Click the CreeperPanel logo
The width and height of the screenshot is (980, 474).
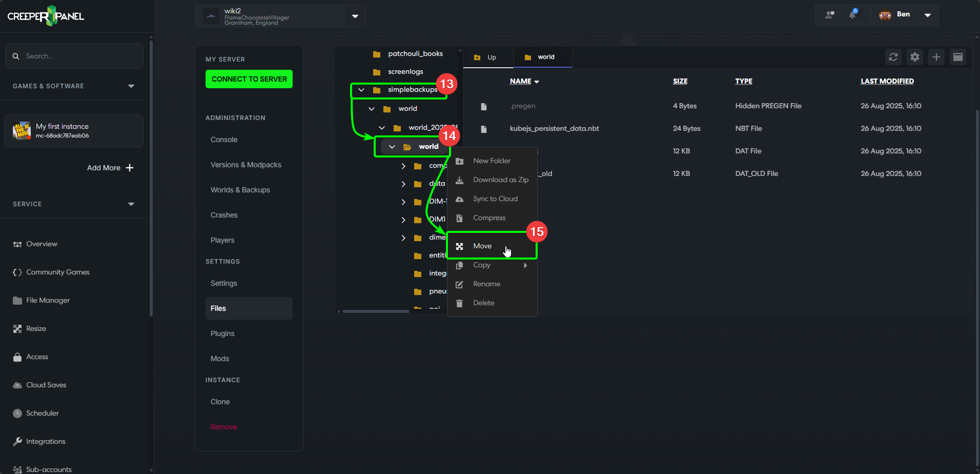coord(46,16)
